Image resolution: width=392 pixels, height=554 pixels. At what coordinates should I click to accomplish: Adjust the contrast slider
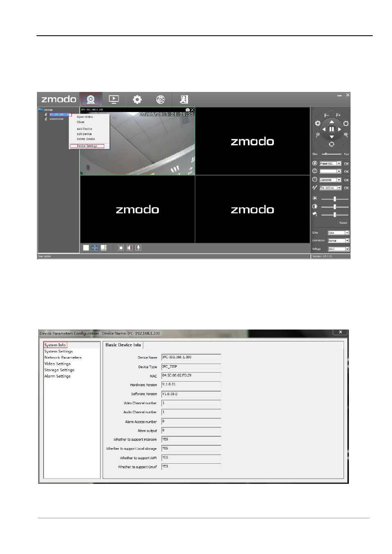tap(335, 207)
